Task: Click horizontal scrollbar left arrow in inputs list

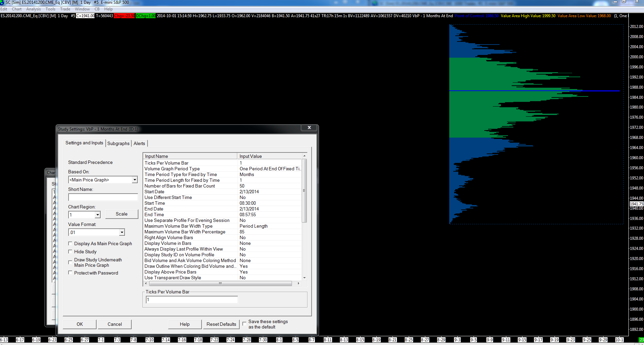Action: tap(146, 284)
